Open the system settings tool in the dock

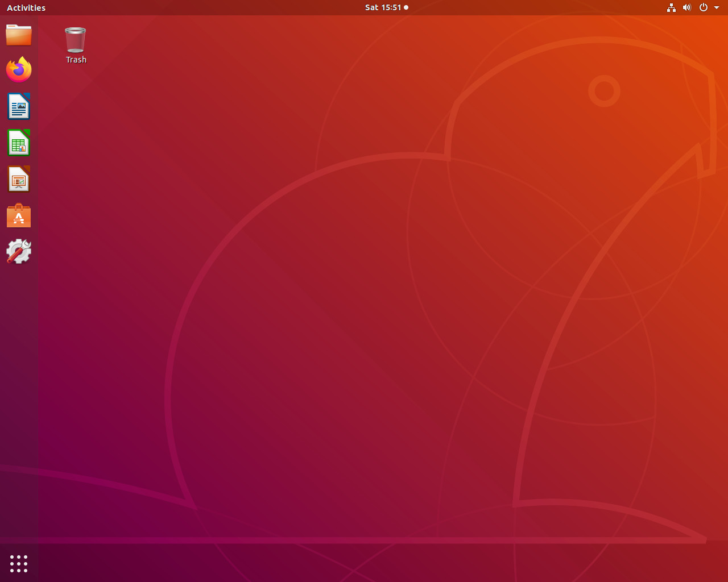(19, 251)
